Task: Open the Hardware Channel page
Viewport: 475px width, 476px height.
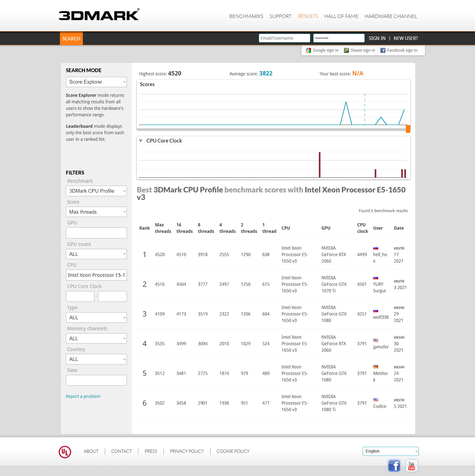Action: click(x=391, y=16)
